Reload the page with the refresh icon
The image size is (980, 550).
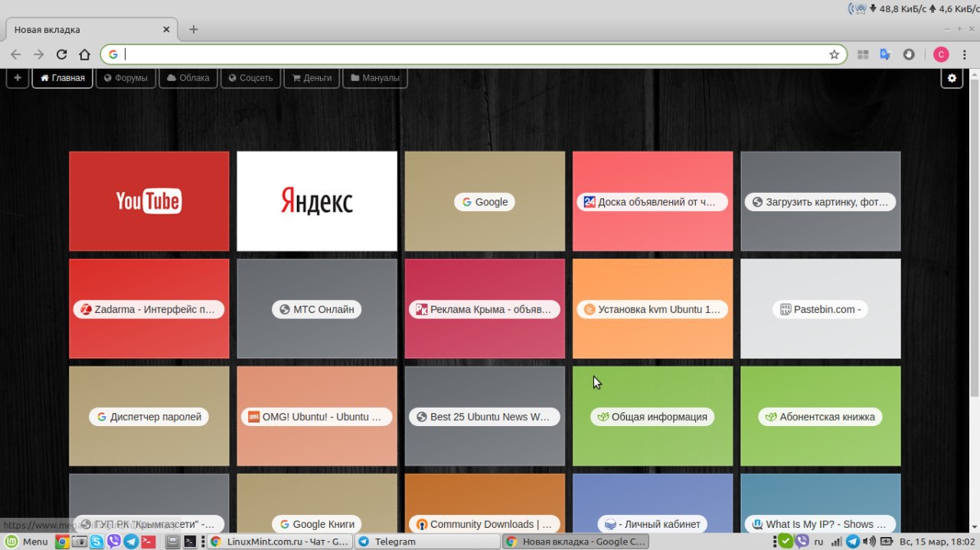[62, 54]
